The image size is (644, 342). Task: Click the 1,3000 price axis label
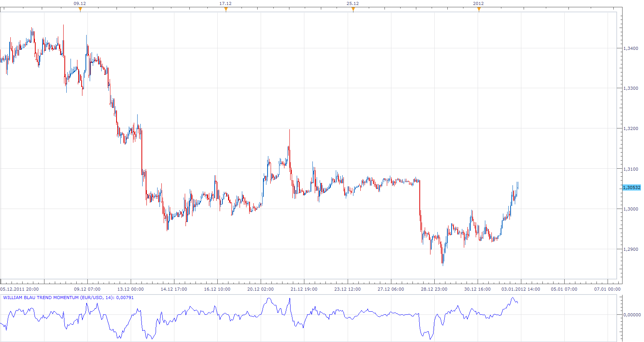point(631,209)
